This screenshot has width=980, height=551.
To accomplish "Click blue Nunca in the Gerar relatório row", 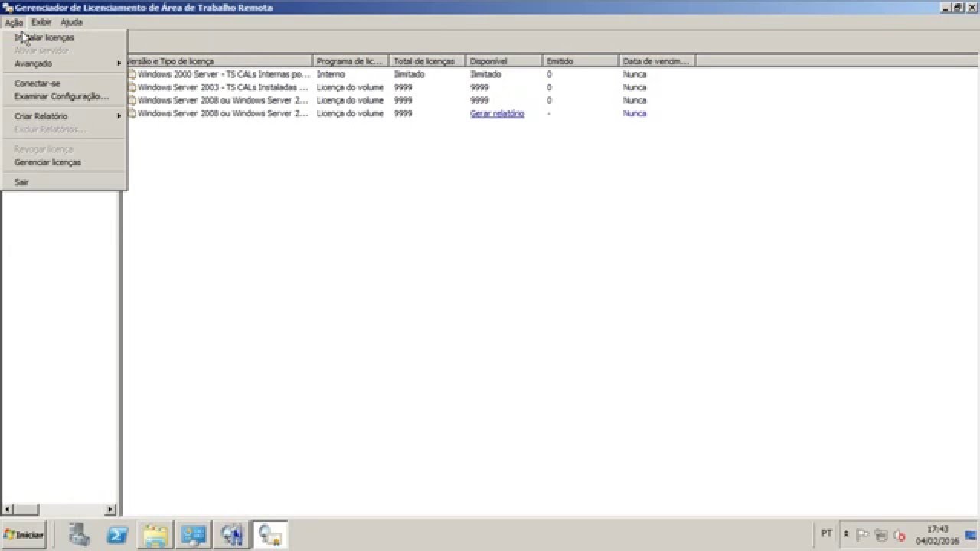I will tap(635, 113).
